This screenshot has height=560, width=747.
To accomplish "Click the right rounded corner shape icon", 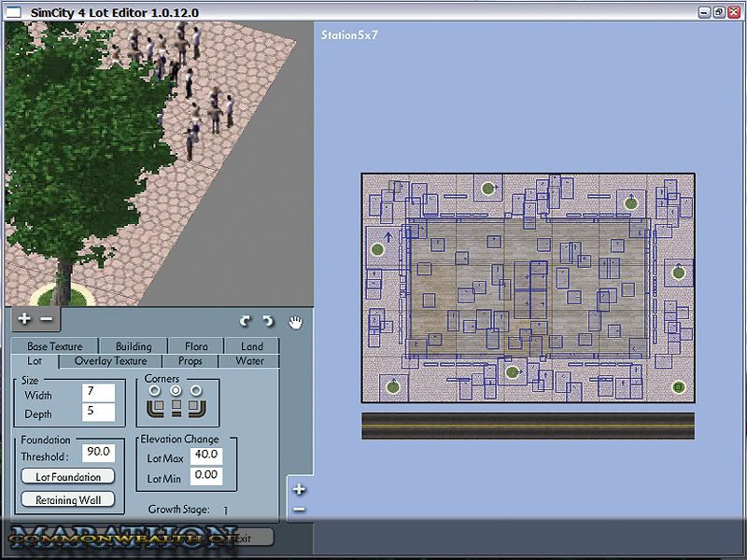I will [197, 408].
